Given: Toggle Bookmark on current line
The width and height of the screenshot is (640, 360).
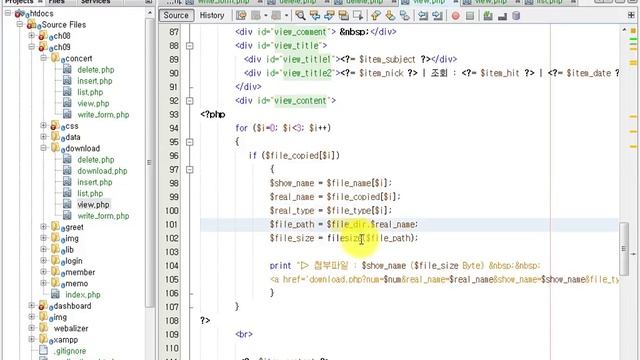Looking at the screenshot, I should tap(404, 16).
